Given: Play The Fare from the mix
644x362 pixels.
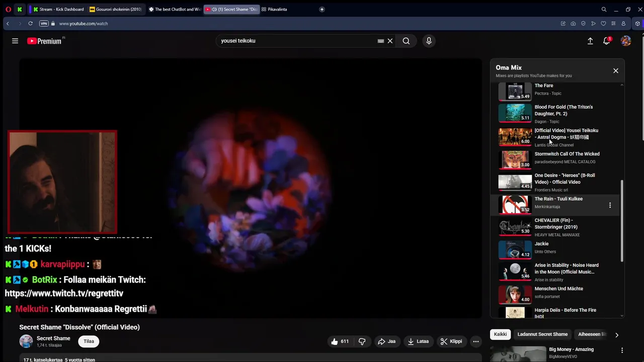Looking at the screenshot, I should coord(554,91).
